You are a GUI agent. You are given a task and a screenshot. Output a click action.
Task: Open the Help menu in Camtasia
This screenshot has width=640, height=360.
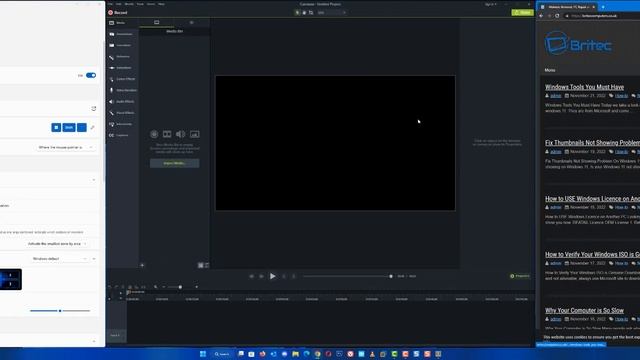click(161, 4)
